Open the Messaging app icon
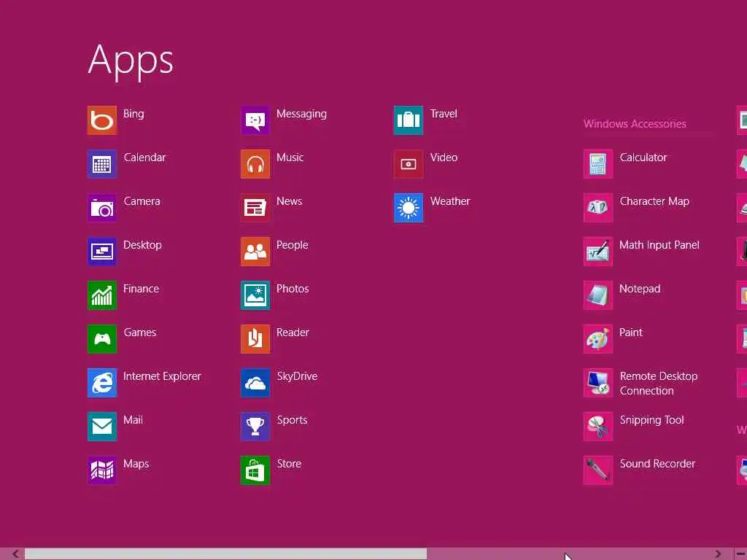The height and width of the screenshot is (560, 747). pyautogui.click(x=255, y=120)
